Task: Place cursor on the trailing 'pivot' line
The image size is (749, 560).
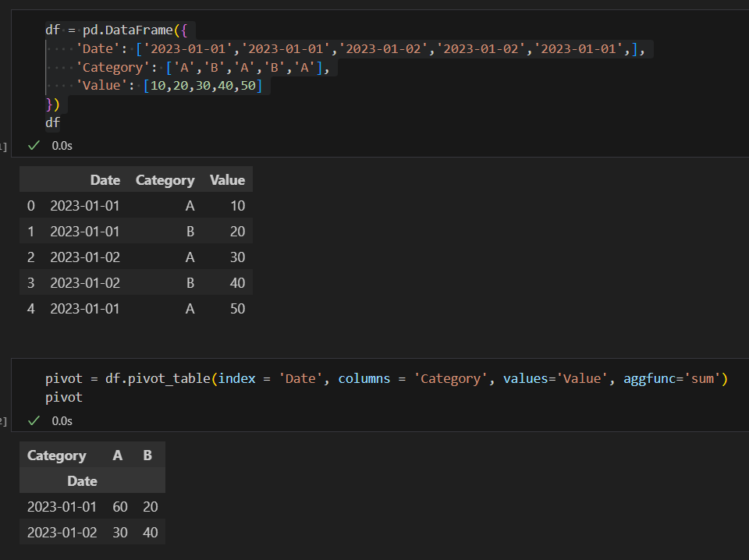Action: pyautogui.click(x=64, y=397)
